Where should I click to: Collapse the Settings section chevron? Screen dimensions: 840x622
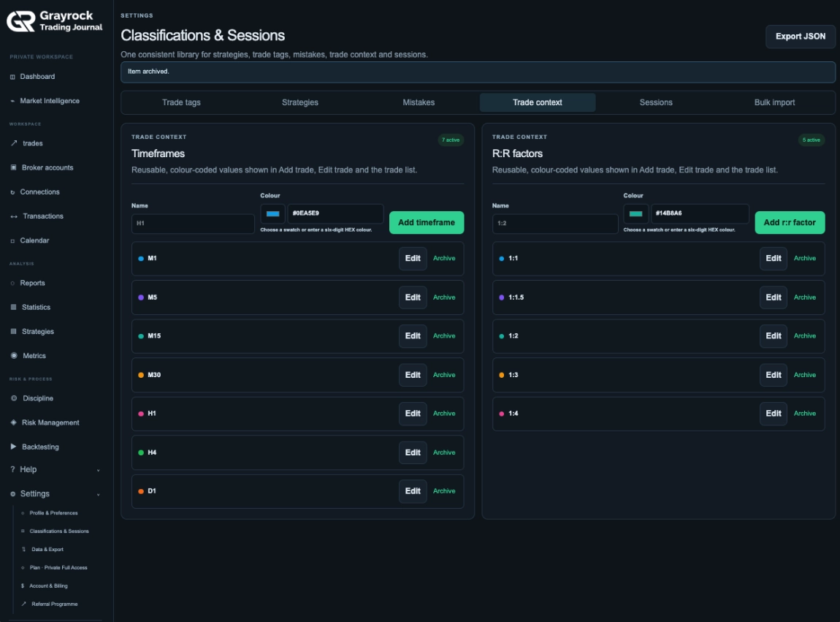click(98, 494)
